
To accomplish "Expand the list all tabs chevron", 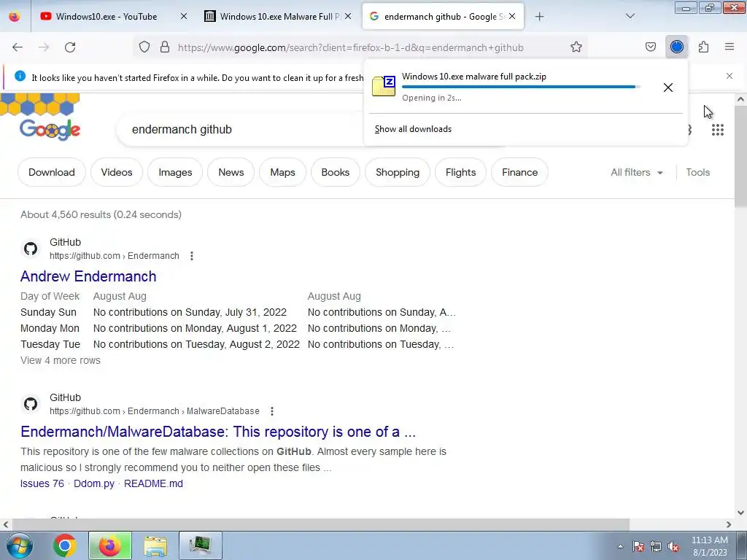I will (630, 17).
